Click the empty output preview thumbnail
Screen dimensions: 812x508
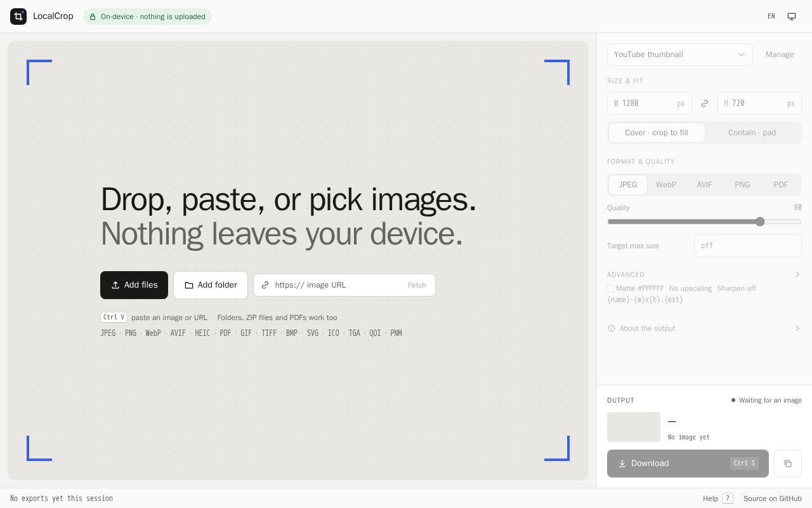pyautogui.click(x=634, y=427)
